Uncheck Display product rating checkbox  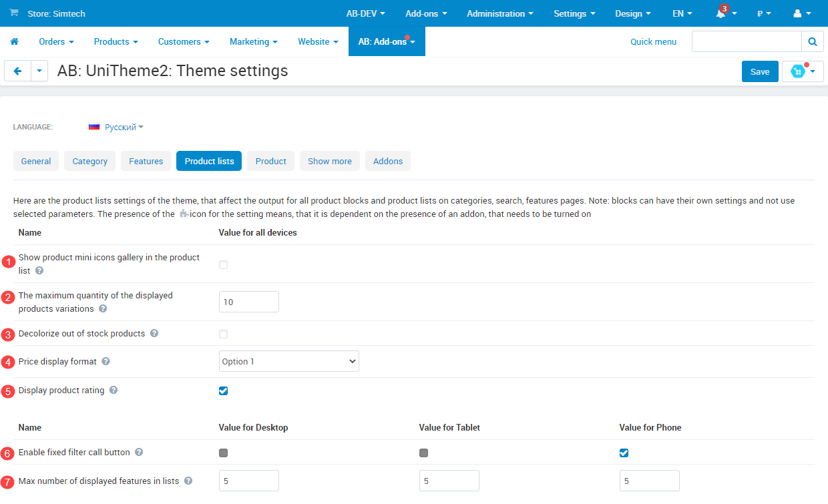tap(223, 391)
